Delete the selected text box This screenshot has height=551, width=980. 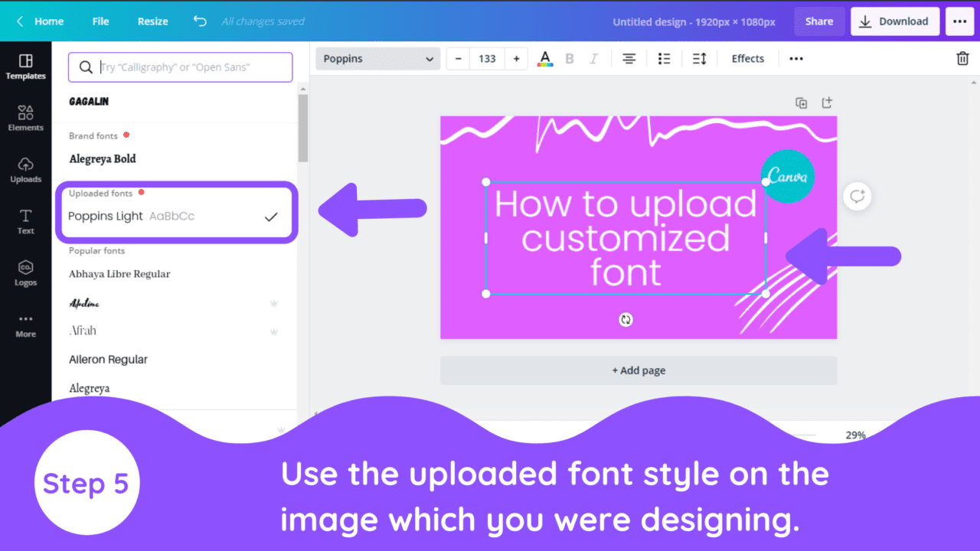tap(962, 58)
